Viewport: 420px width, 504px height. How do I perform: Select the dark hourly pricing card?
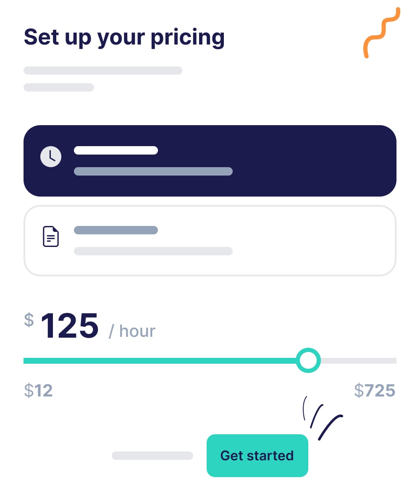(210, 161)
